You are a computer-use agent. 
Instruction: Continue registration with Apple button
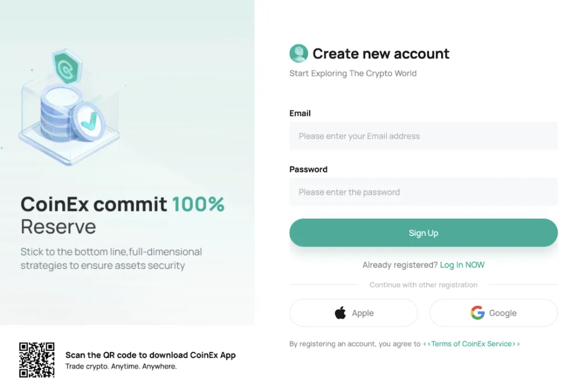point(353,313)
